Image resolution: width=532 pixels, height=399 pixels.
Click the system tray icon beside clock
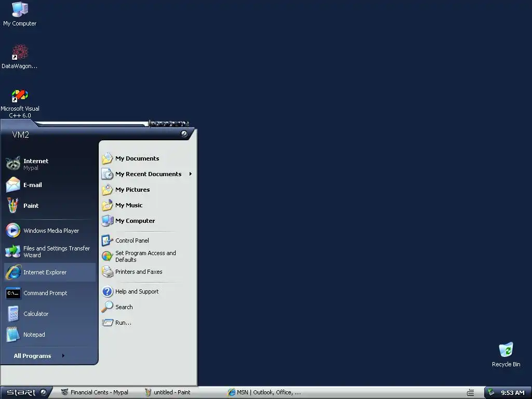pyautogui.click(x=491, y=393)
